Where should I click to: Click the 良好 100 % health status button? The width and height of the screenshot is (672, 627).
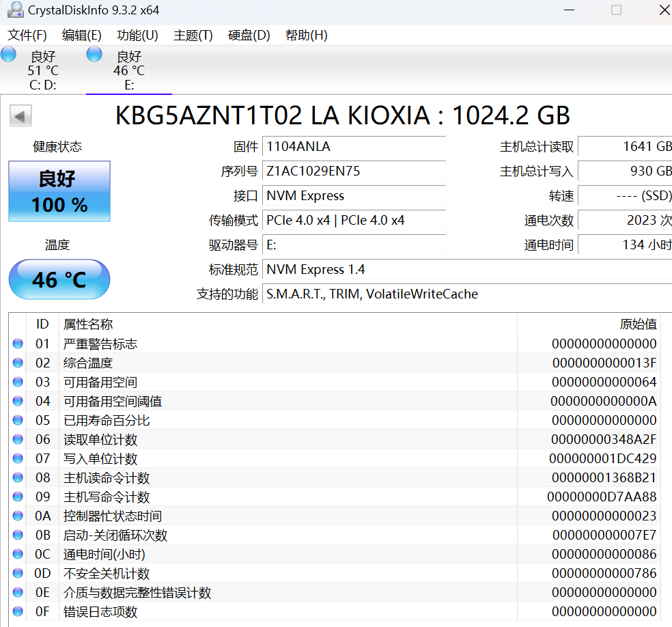tap(59, 191)
